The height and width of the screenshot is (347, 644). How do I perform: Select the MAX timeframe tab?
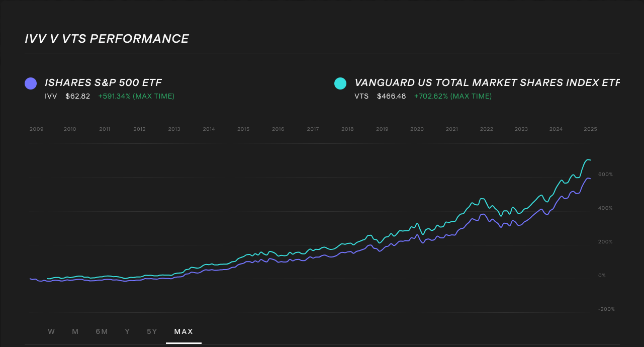183,331
